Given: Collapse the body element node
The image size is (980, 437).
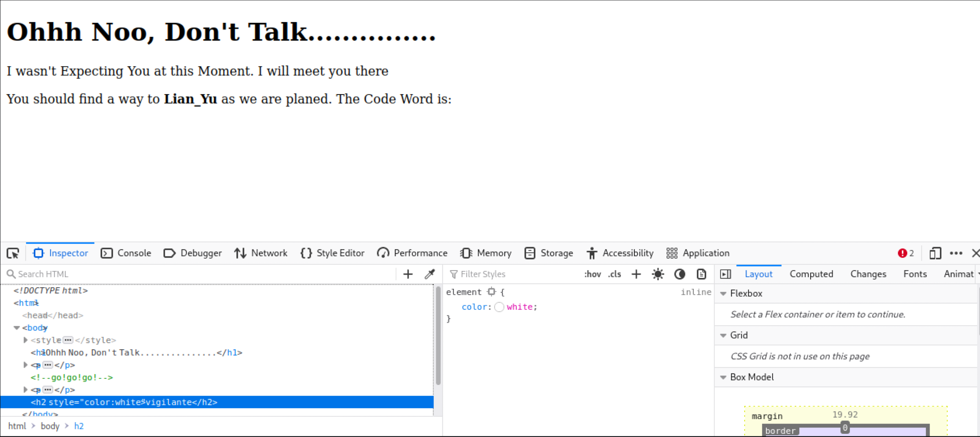Looking at the screenshot, I should point(16,327).
